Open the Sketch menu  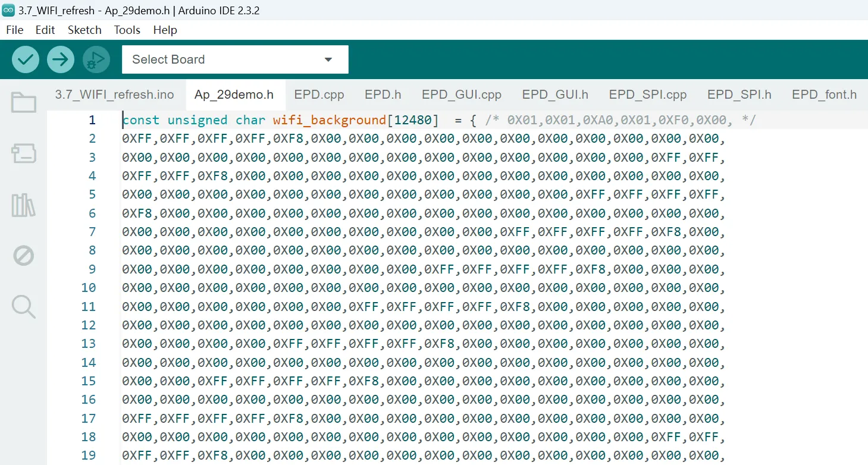[x=84, y=30]
